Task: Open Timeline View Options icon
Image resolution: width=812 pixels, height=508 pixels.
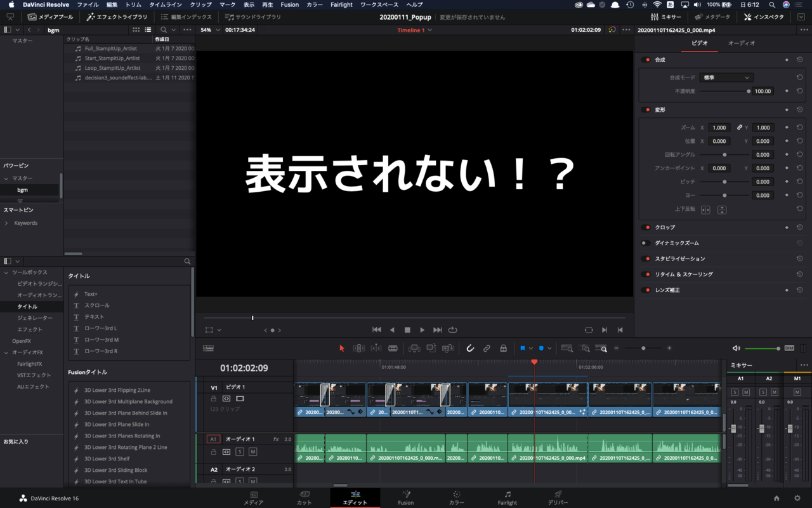Action: coord(208,348)
